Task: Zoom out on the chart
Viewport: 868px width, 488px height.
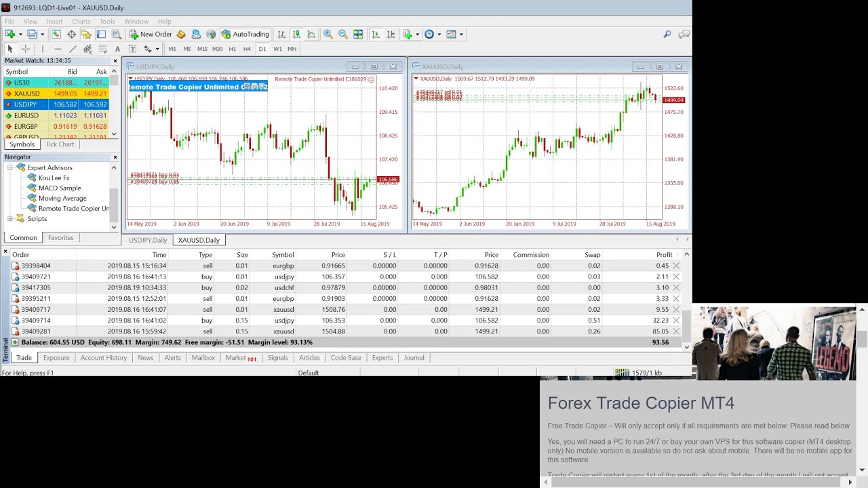Action: 343,34
